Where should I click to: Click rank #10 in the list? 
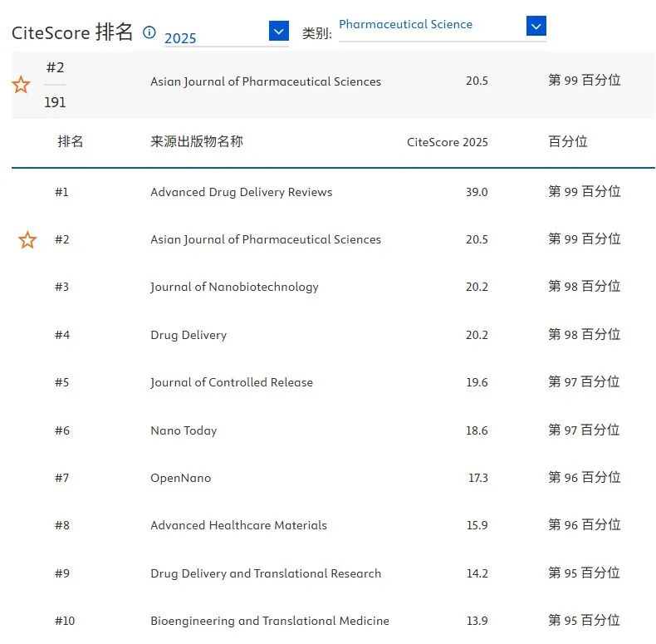click(x=65, y=621)
